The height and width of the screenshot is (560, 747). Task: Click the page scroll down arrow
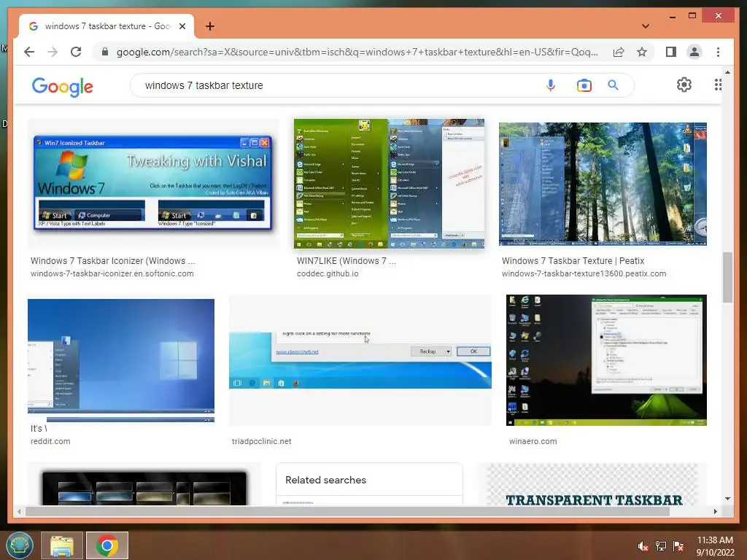pyautogui.click(x=727, y=499)
